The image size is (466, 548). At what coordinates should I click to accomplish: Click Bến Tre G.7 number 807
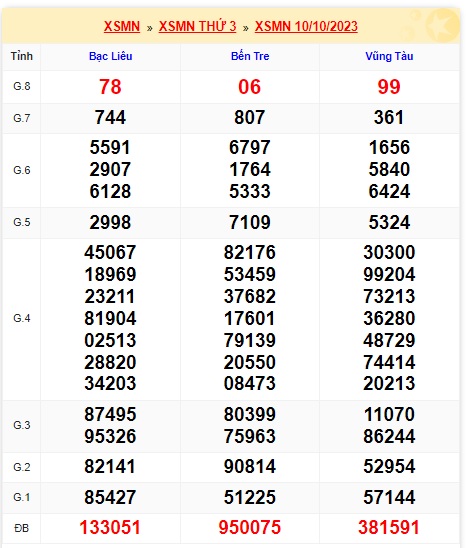click(x=250, y=117)
